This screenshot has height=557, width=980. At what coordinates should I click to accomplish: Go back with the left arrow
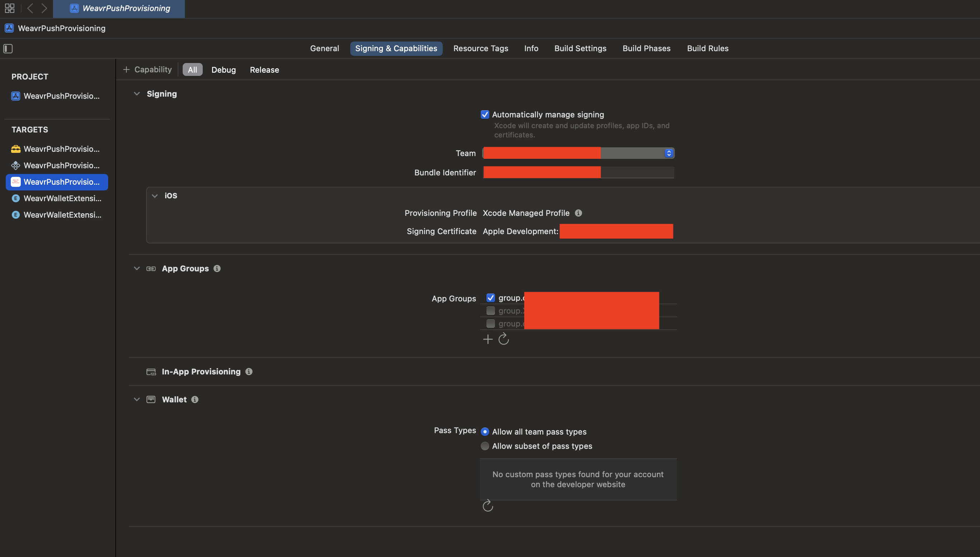[30, 8]
